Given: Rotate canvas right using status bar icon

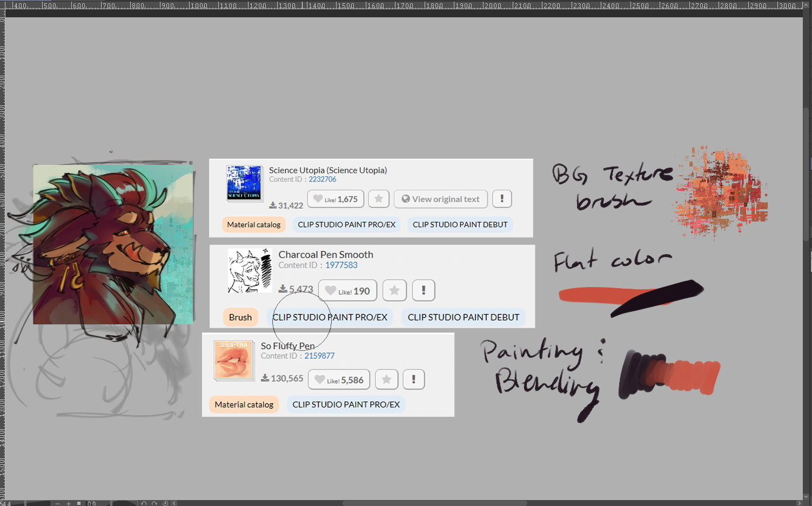Looking at the screenshot, I should pyautogui.click(x=155, y=503).
